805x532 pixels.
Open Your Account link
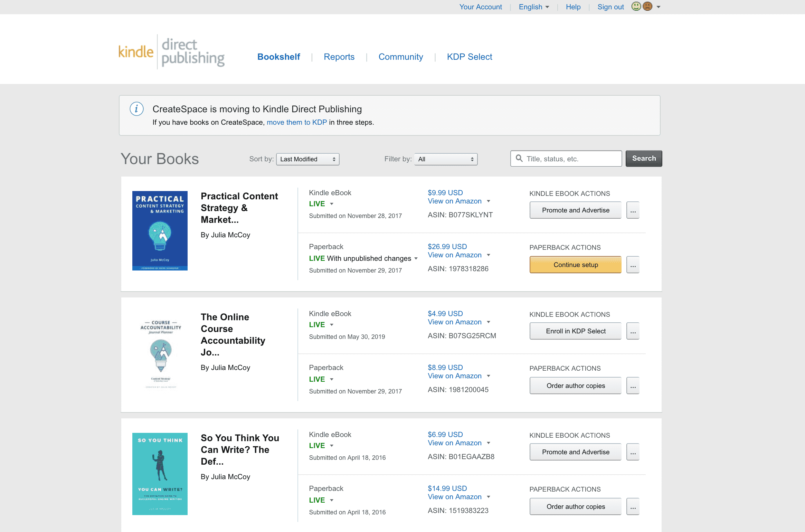[481, 7]
